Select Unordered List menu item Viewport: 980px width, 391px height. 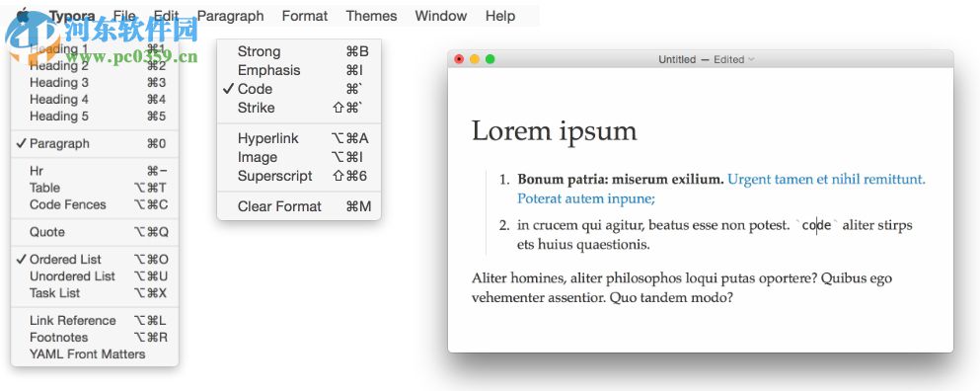pyautogui.click(x=95, y=276)
